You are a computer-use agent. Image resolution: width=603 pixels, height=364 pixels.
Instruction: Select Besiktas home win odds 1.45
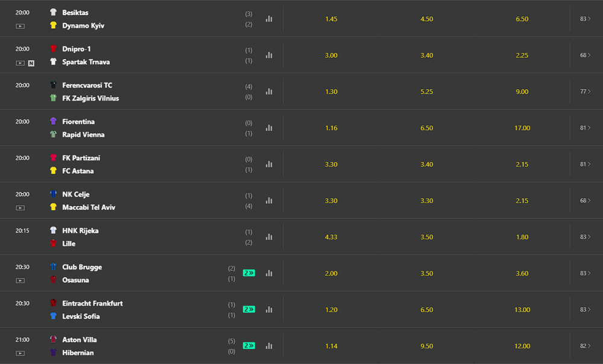[x=331, y=19]
